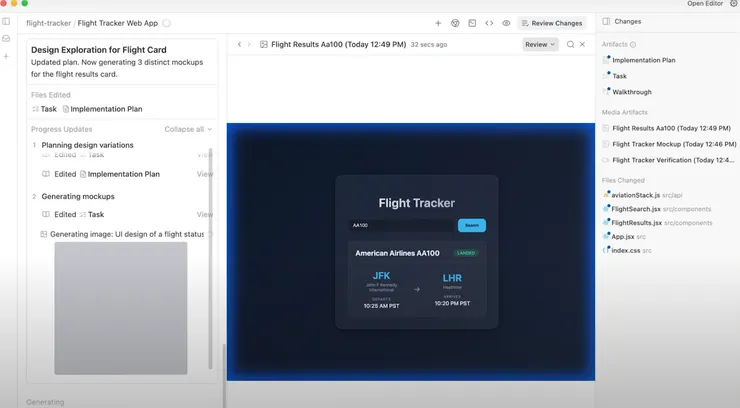Collapse the Planning design variations step
The width and height of the screenshot is (740, 408).
click(x=87, y=145)
